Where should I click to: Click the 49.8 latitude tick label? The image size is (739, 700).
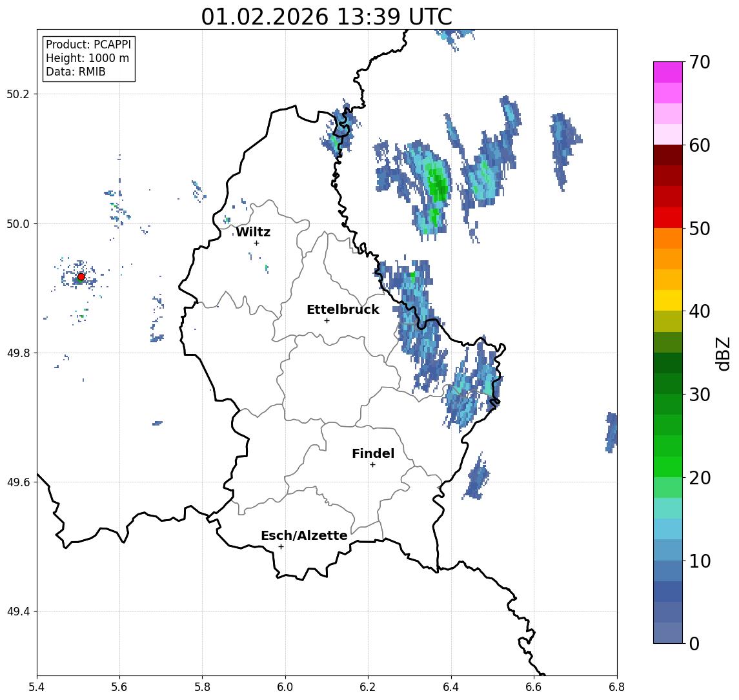(18, 353)
